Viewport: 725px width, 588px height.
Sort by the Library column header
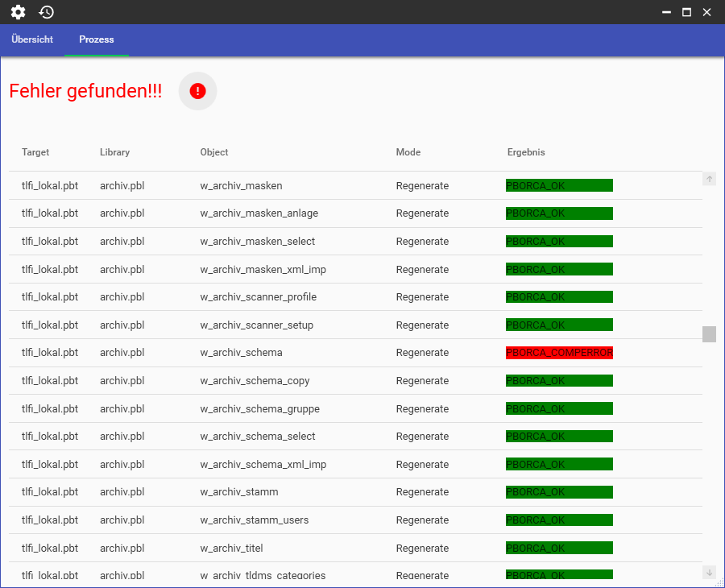point(114,152)
